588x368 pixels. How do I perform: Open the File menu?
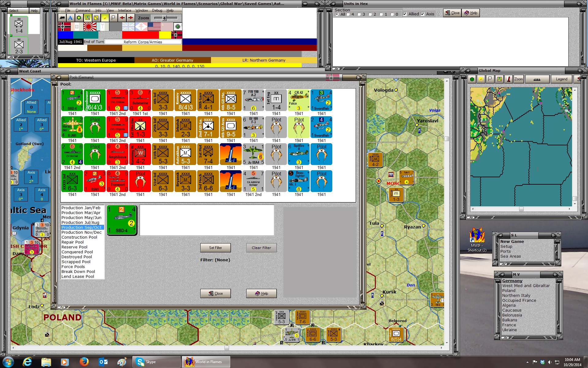click(x=68, y=10)
